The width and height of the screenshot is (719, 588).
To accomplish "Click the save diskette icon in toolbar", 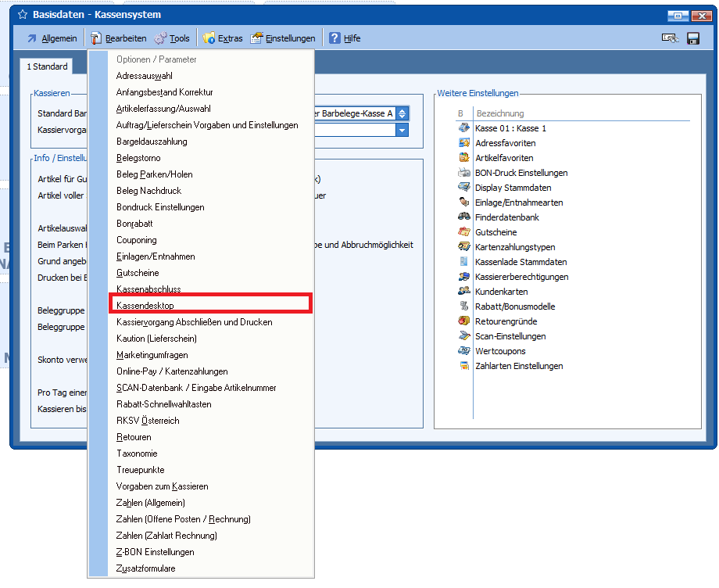I will pyautogui.click(x=692, y=38).
